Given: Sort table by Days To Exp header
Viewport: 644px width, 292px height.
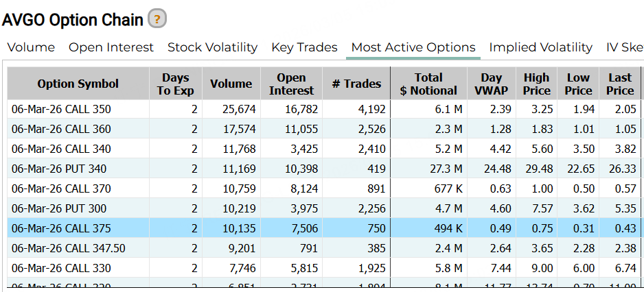Looking at the screenshot, I should [175, 84].
